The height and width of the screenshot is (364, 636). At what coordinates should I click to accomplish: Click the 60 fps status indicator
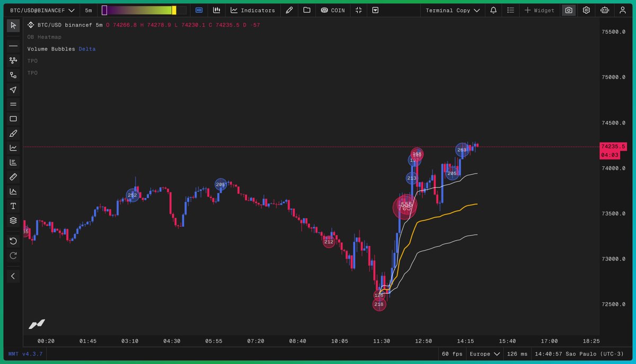[x=452, y=353]
